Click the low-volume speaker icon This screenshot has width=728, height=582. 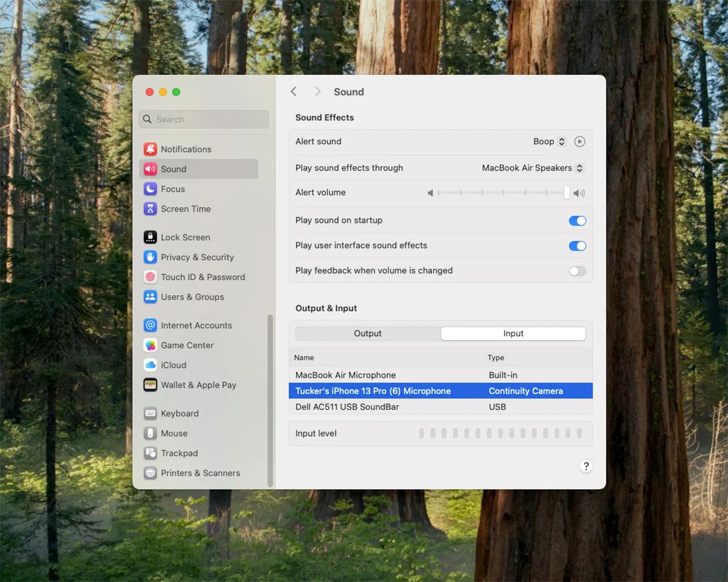click(x=431, y=193)
